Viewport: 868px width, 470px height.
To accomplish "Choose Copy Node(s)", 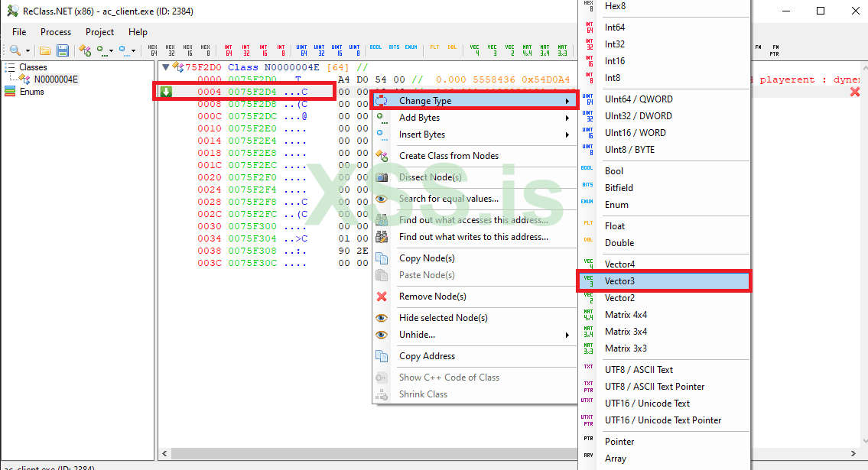I will coord(474,258).
